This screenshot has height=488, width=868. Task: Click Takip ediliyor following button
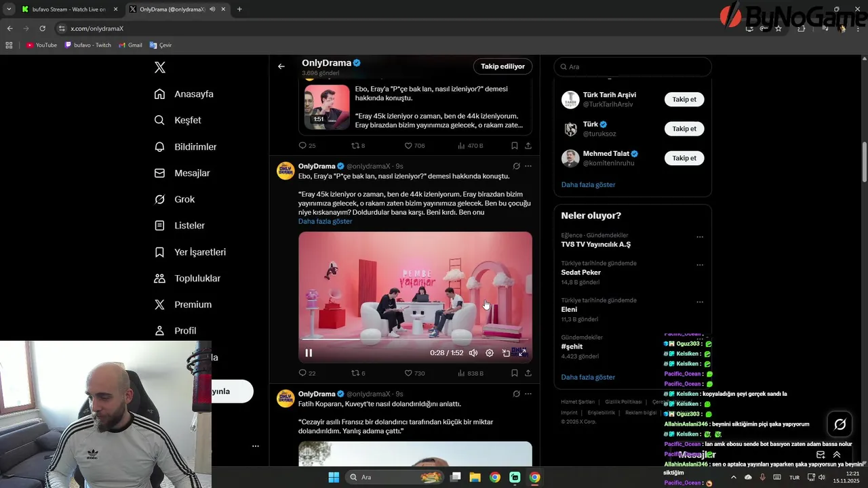click(x=502, y=66)
